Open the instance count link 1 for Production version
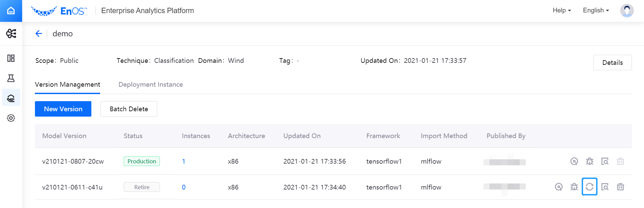Screen dimensions: 644x208 click(x=183, y=161)
